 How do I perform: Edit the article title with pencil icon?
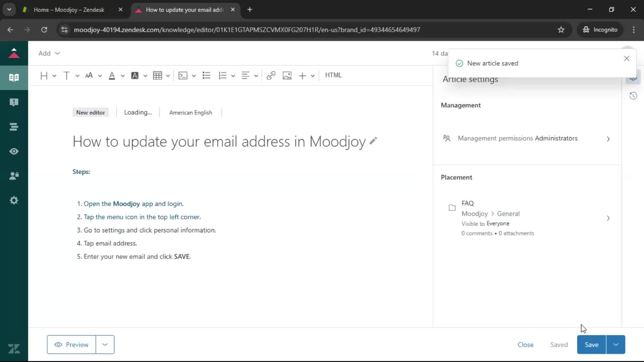click(x=373, y=141)
